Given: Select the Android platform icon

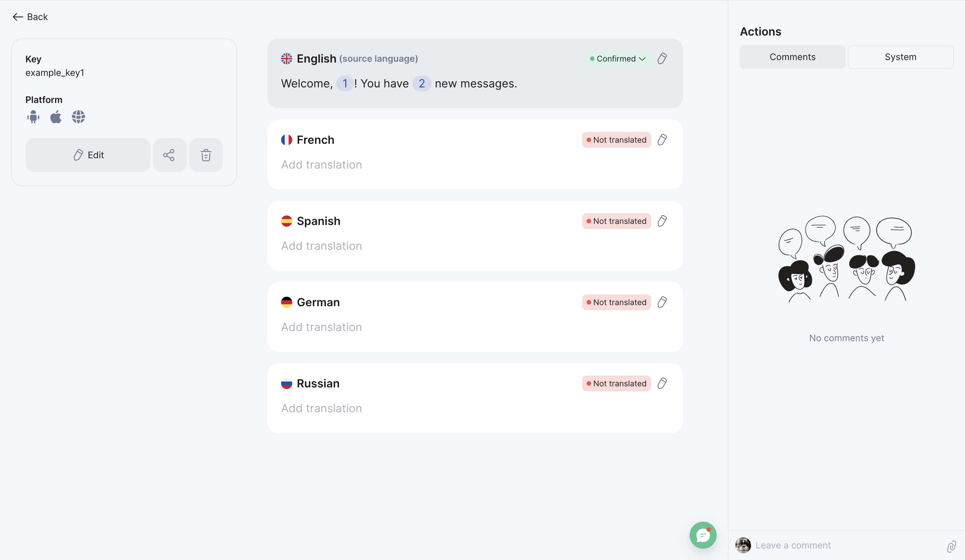Looking at the screenshot, I should click(33, 117).
